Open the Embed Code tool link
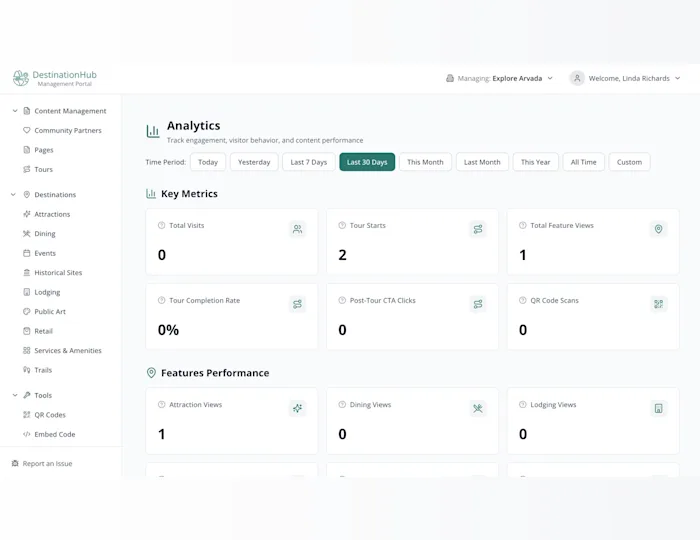 point(49,434)
